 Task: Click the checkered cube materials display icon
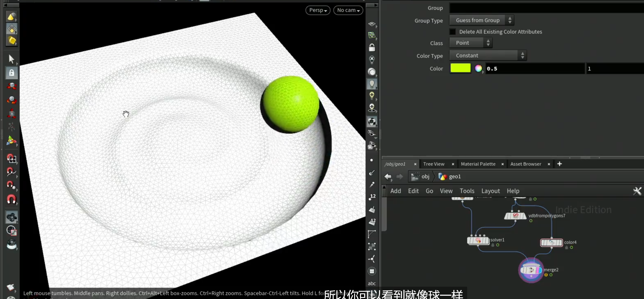pos(372,122)
